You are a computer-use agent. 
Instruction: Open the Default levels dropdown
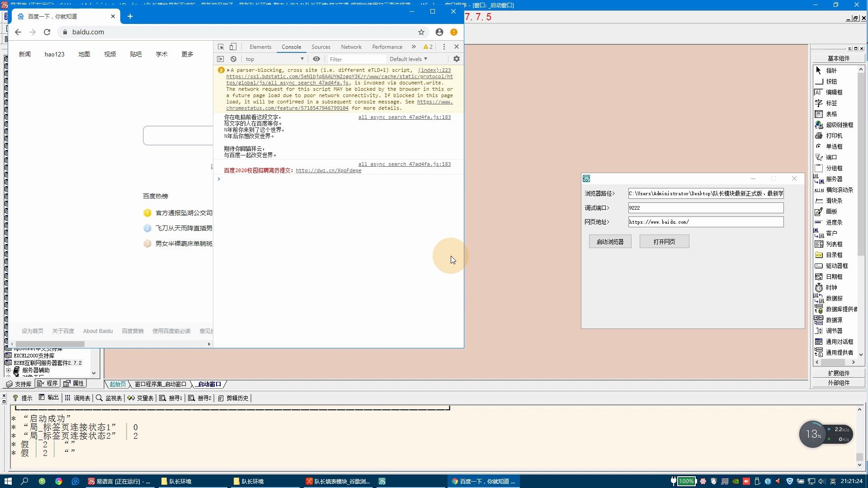tap(408, 59)
